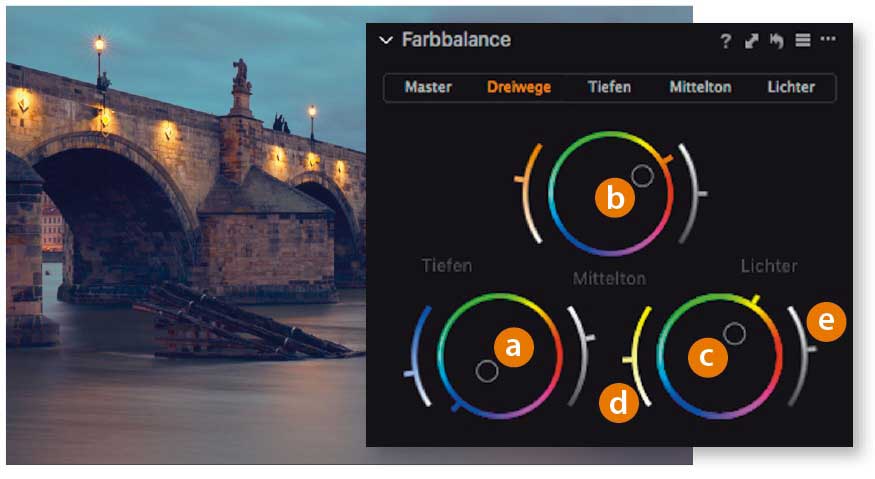Viewport: 875px width, 479px height.
Task: Click the panel pop-out arrow icon
Action: pos(752,41)
